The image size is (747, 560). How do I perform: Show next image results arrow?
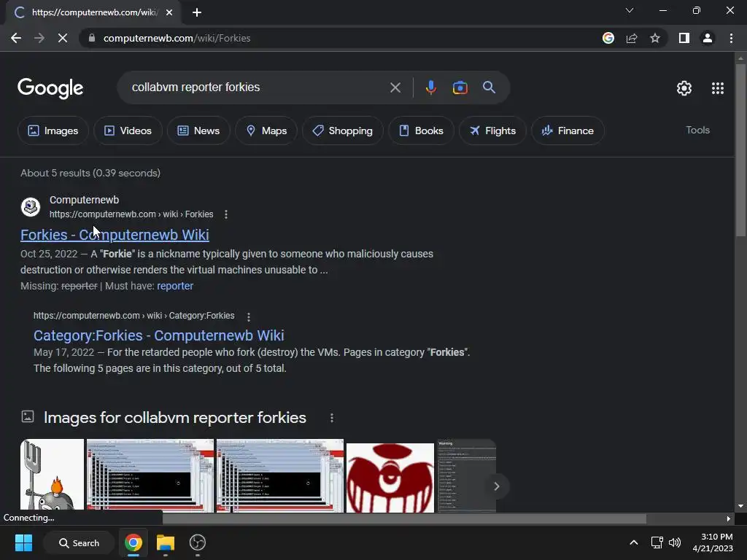(x=496, y=486)
